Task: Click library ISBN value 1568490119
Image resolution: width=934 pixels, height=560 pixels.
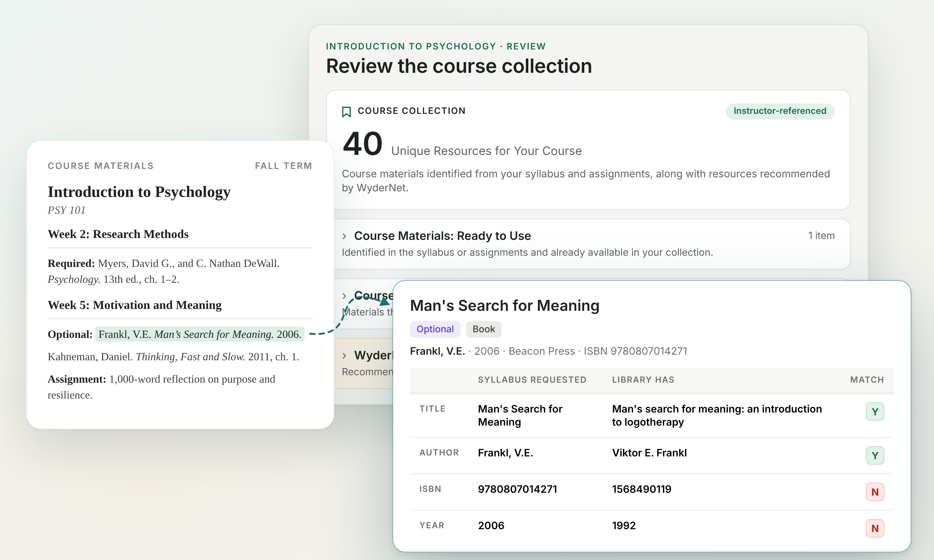Action: coord(641,489)
